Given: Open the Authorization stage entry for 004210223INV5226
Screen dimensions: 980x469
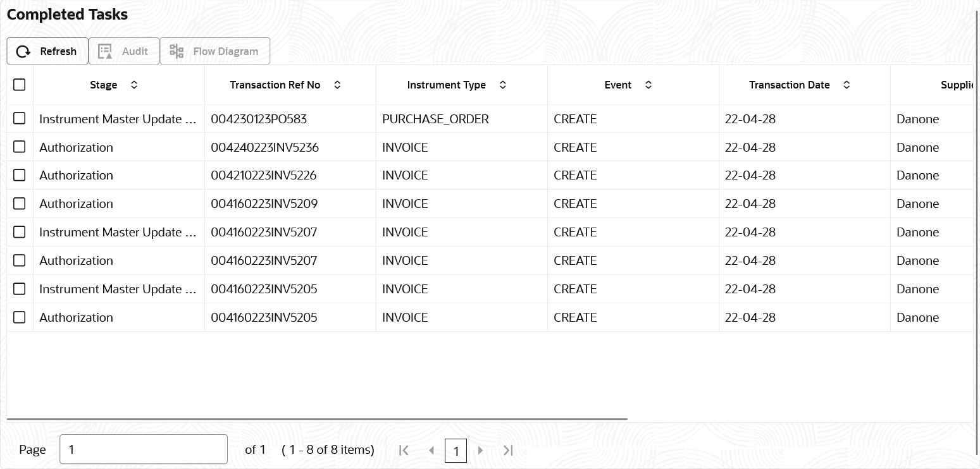Looking at the screenshot, I should click(x=76, y=175).
